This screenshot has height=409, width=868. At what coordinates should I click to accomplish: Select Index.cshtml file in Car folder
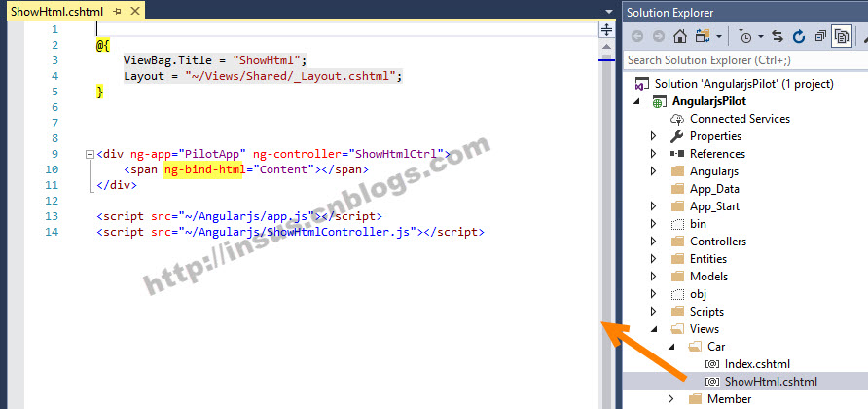(757, 364)
